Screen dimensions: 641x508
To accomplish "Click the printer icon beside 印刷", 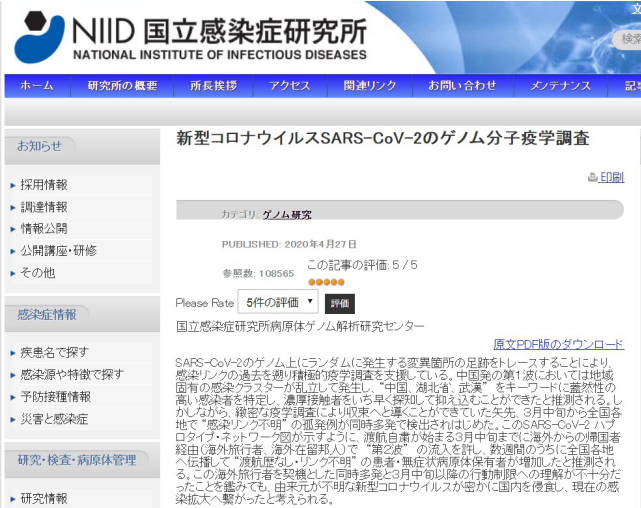I will 592,177.
